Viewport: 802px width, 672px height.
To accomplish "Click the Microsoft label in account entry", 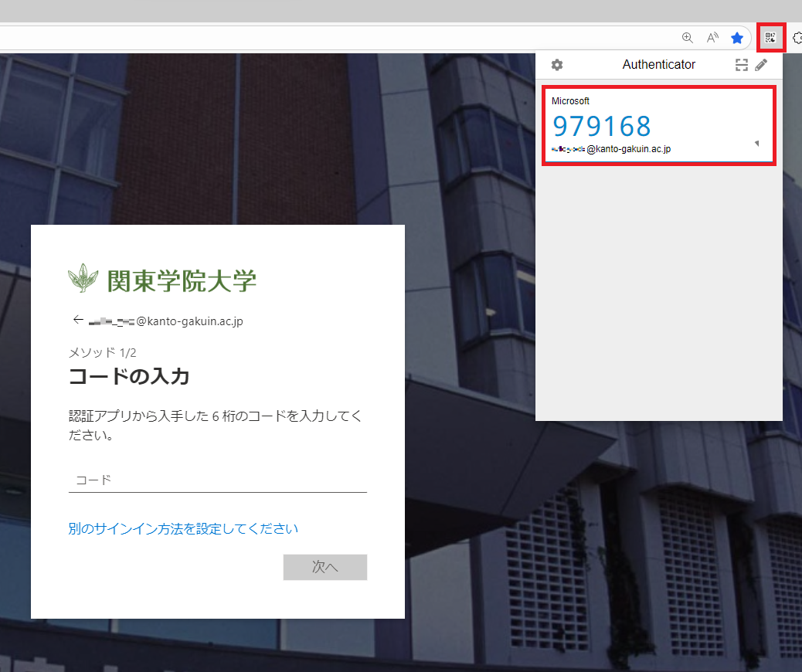I will click(570, 101).
